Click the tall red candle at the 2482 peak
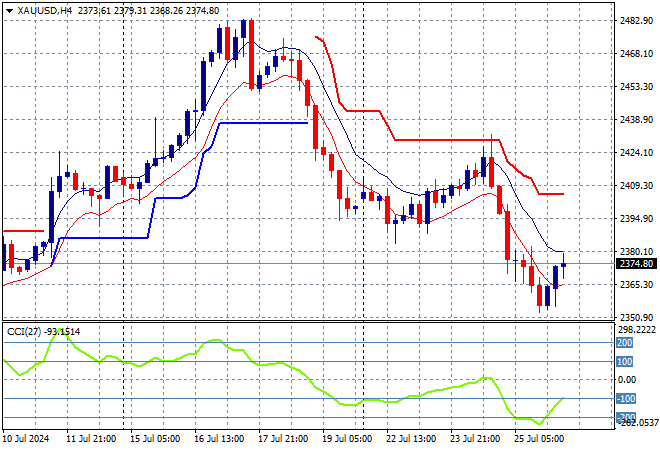 tap(251, 54)
